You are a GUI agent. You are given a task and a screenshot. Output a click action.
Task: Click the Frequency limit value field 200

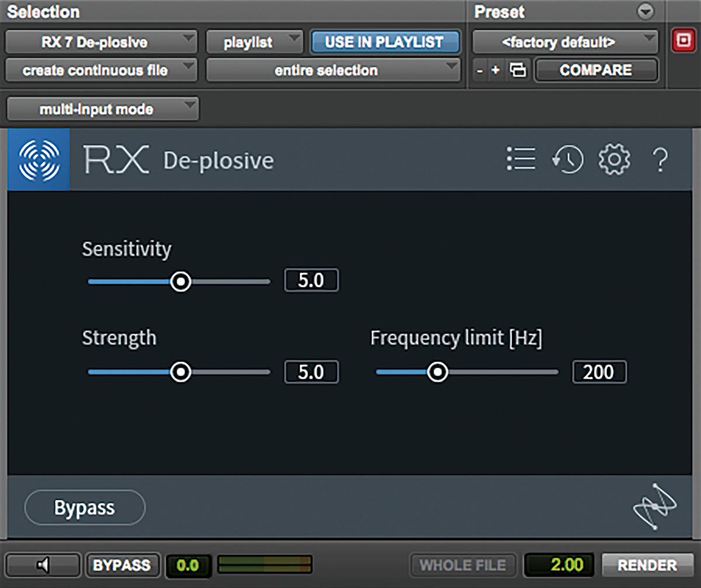point(599,372)
